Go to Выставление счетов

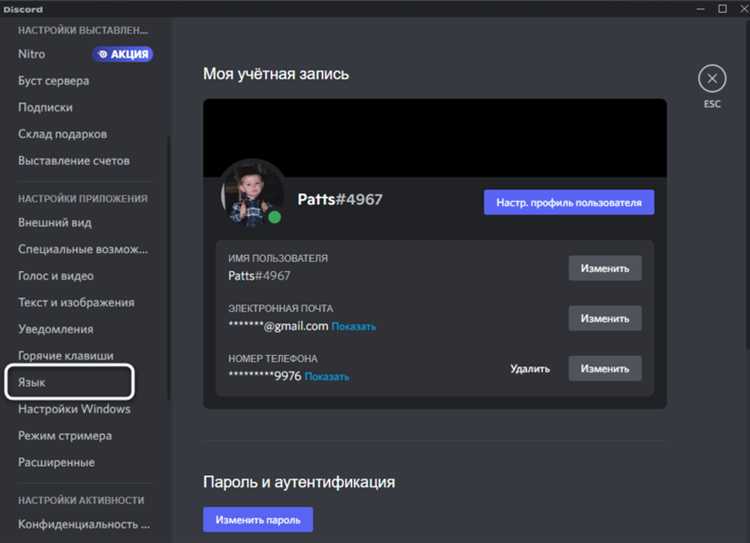pos(74,161)
